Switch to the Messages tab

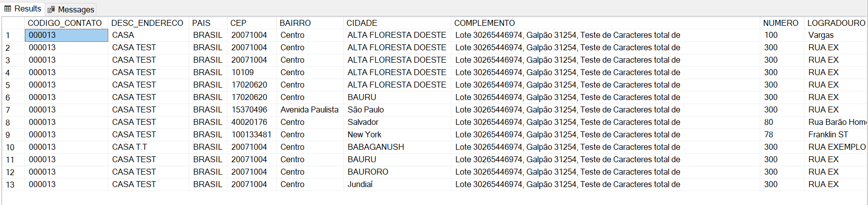(x=71, y=9)
